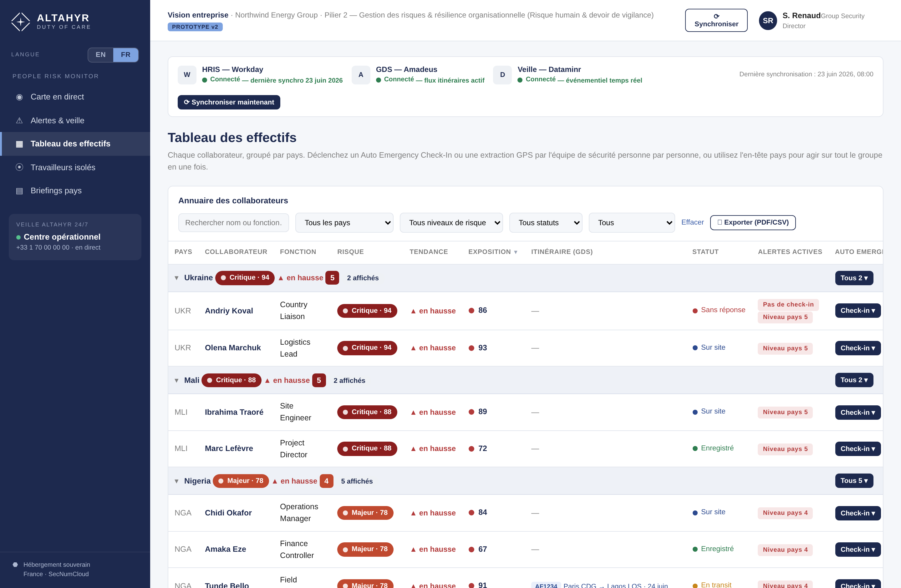Export directory as PDF/CSV
This screenshot has width=901, height=588.
tap(753, 222)
